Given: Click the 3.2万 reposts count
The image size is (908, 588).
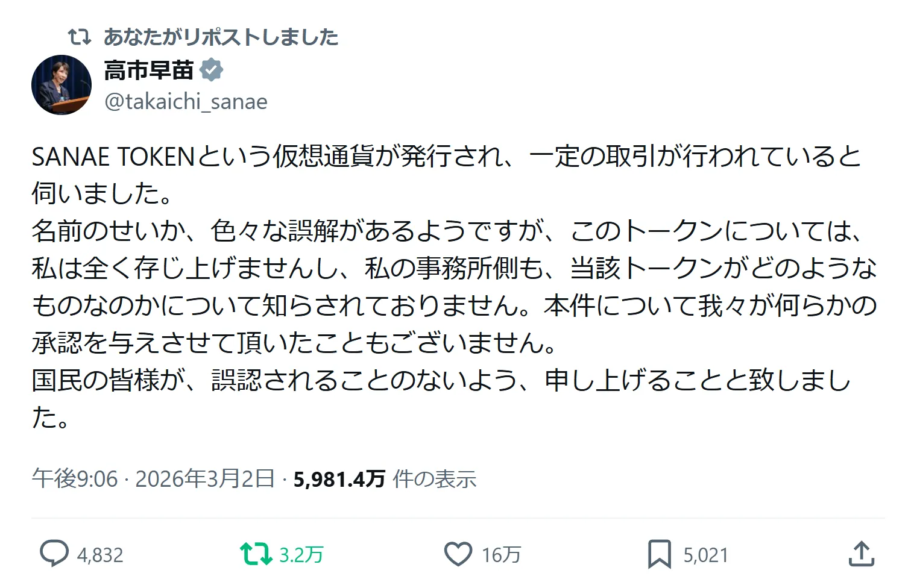Looking at the screenshot, I should coord(301,555).
